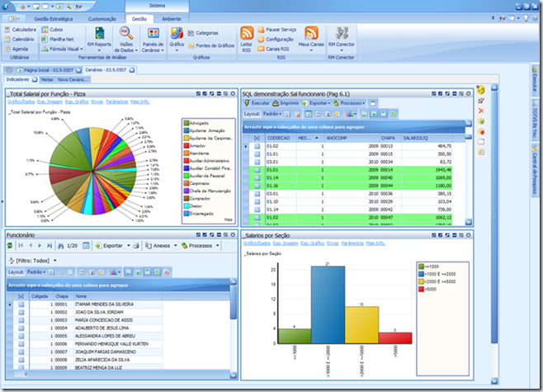Check row ADALBERTO DE JESUS LIMA
543x392 pixels.
(21, 328)
